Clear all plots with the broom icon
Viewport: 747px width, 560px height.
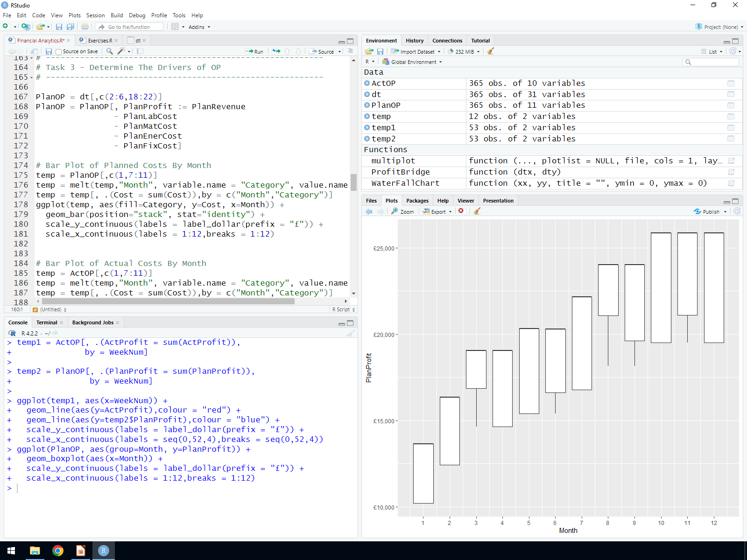point(477,211)
